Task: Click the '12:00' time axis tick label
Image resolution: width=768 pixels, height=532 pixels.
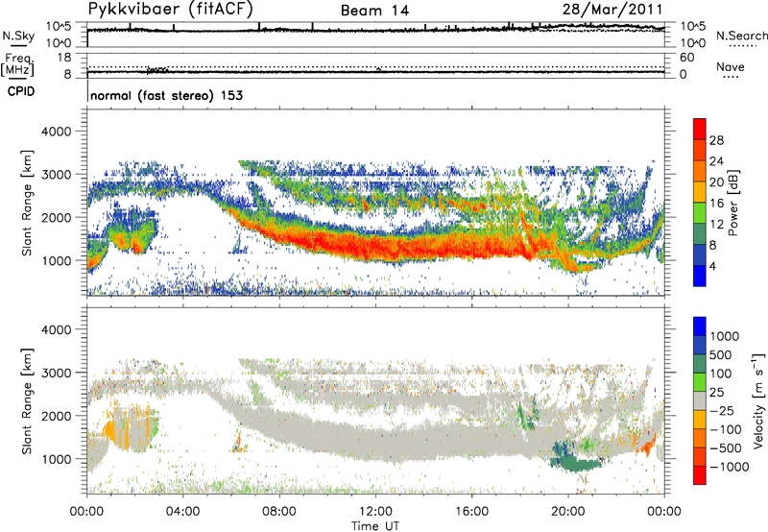Action: pyautogui.click(x=375, y=511)
